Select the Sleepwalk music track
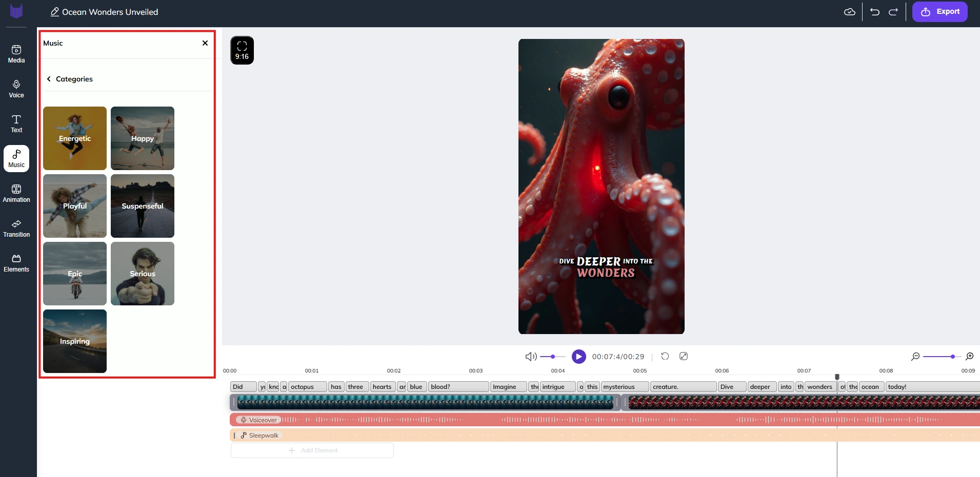Viewport: 980px width, 477px height. [x=605, y=435]
